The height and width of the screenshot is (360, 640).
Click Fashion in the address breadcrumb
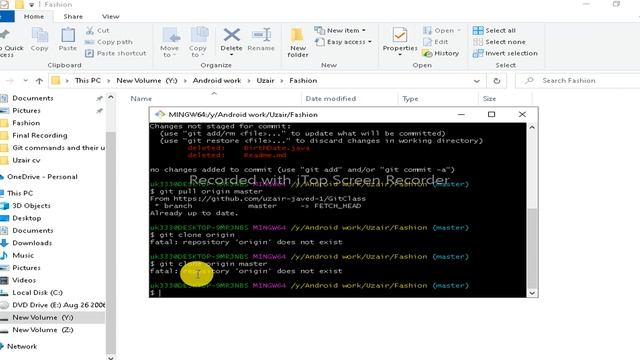tap(303, 80)
